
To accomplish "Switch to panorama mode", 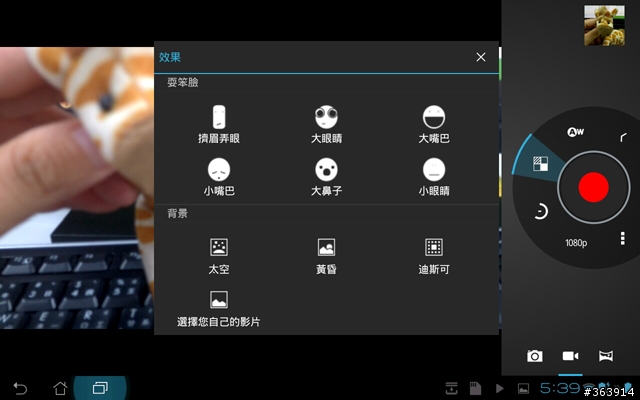I will pos(606,356).
